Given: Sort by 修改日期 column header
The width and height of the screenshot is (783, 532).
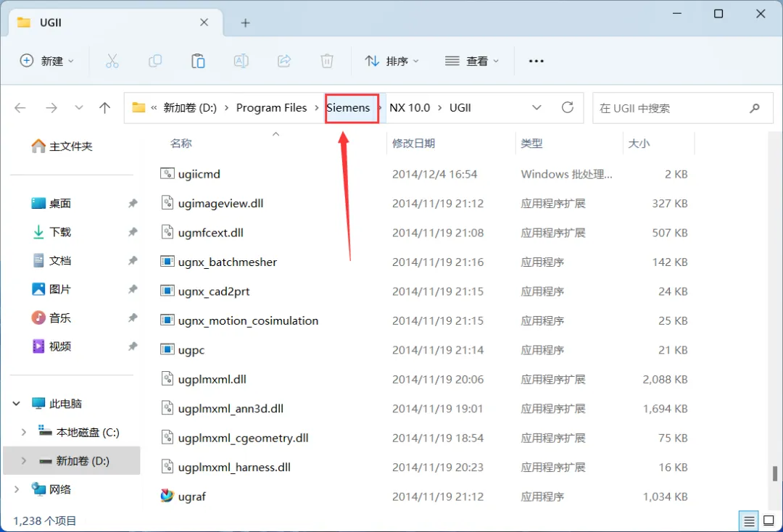Looking at the screenshot, I should pos(413,144).
